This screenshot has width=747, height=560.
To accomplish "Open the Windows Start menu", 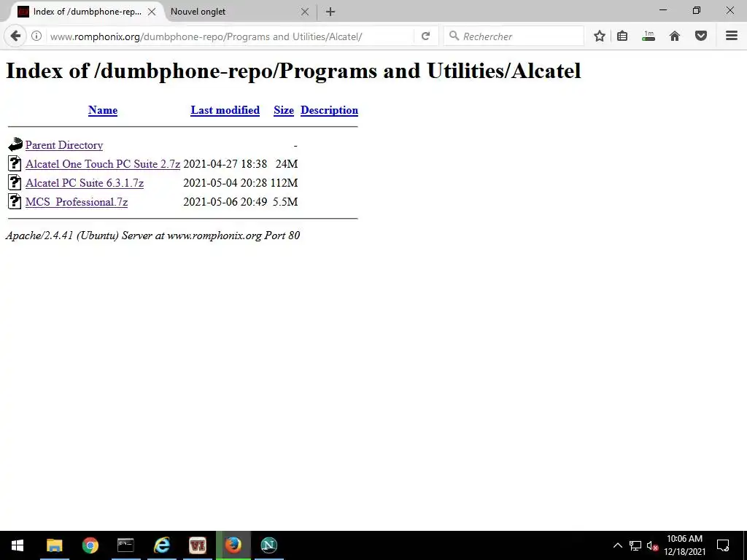I will 18,545.
